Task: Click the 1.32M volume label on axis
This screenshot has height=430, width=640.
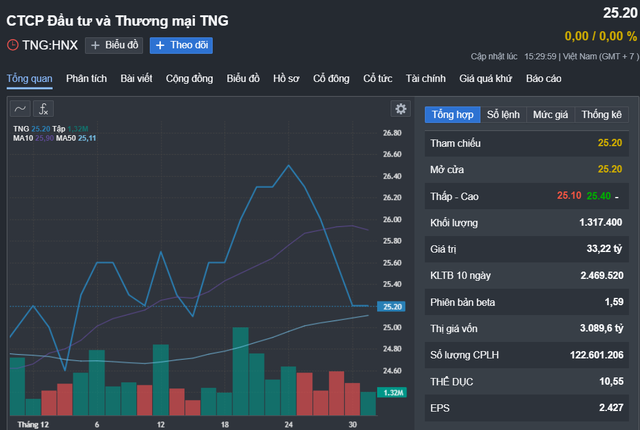Action: [x=392, y=392]
